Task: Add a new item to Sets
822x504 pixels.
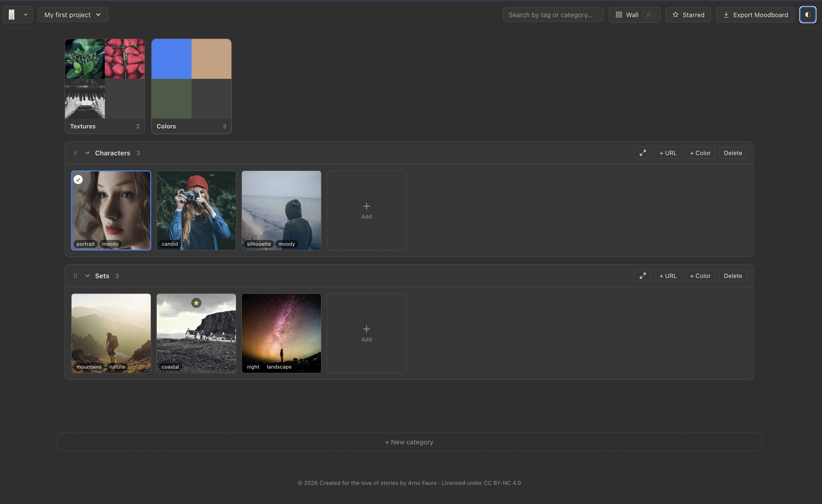Action: pyautogui.click(x=366, y=333)
